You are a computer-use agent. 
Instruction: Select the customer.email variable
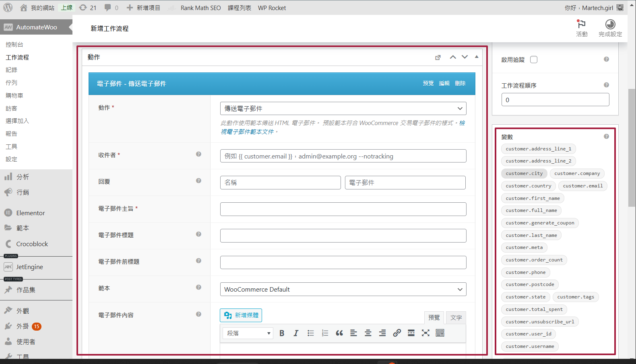pyautogui.click(x=583, y=186)
